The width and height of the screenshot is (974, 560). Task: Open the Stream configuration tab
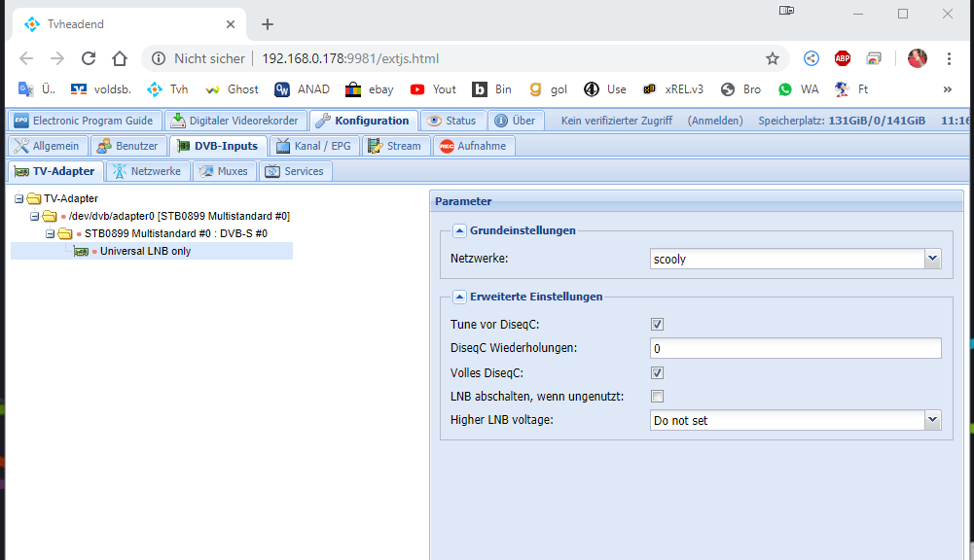click(x=395, y=146)
